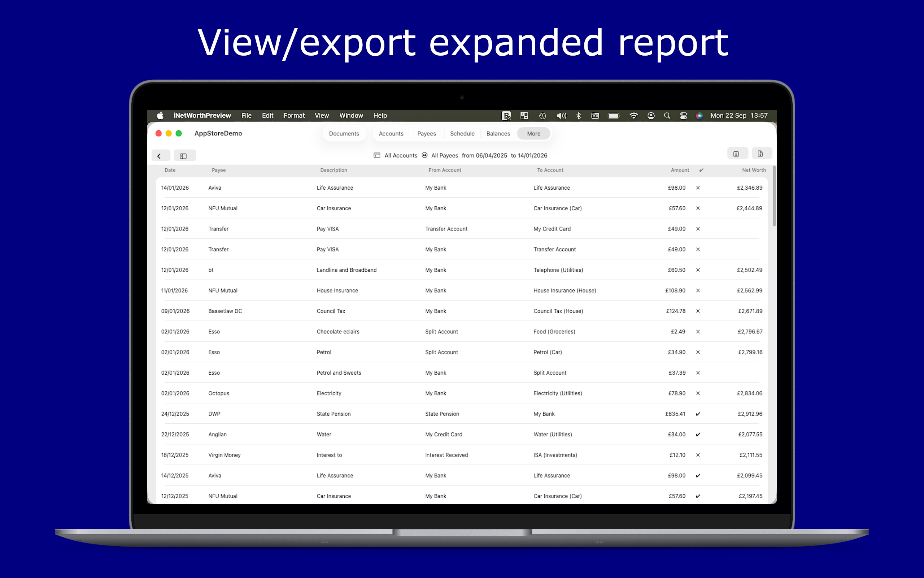This screenshot has width=924, height=578.
Task: Click the £2,834.06 net worth value
Action: coord(750,393)
